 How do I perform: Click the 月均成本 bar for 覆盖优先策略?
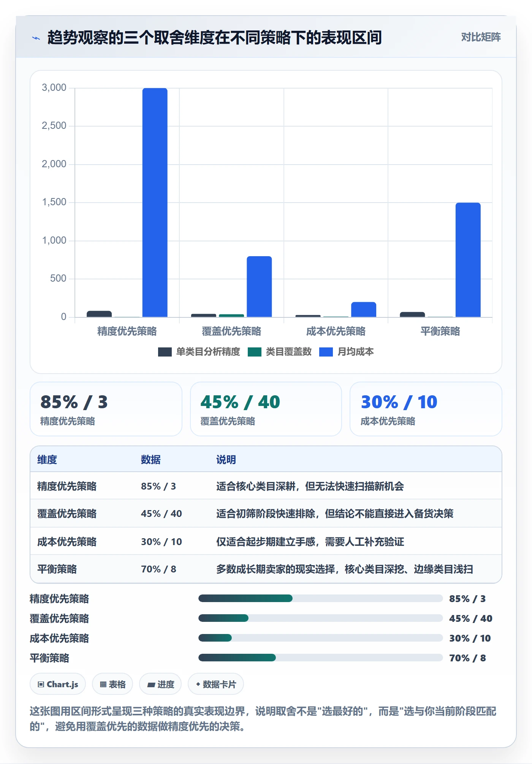click(x=259, y=287)
